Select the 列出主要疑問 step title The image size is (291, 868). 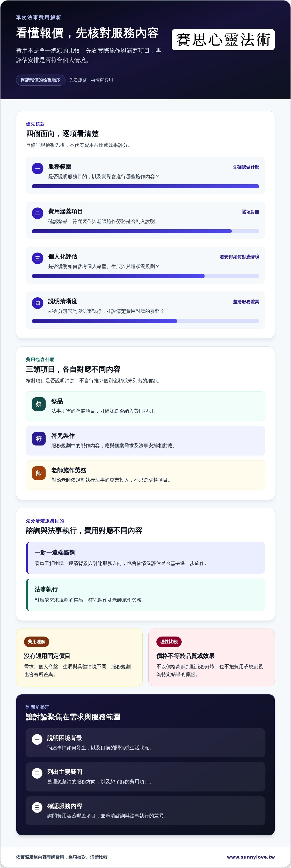[x=65, y=772]
